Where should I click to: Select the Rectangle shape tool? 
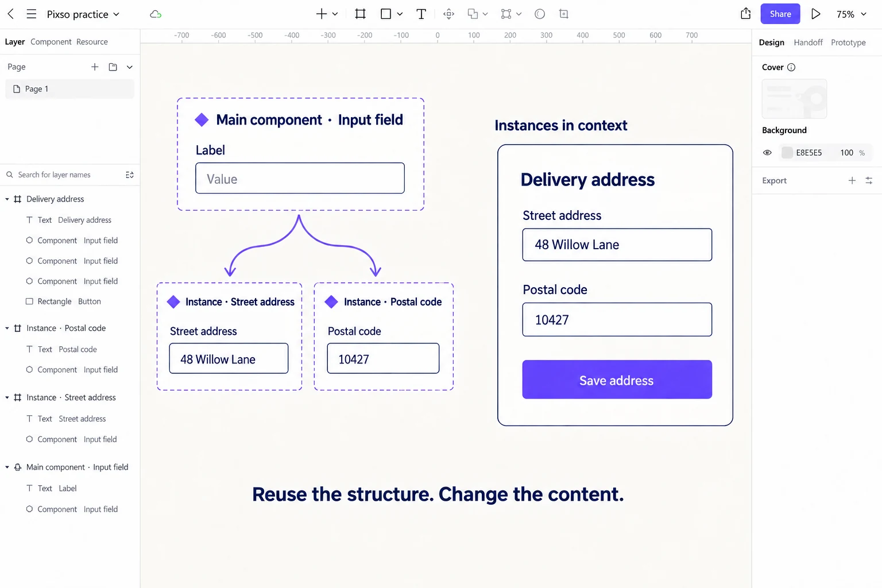tap(386, 14)
